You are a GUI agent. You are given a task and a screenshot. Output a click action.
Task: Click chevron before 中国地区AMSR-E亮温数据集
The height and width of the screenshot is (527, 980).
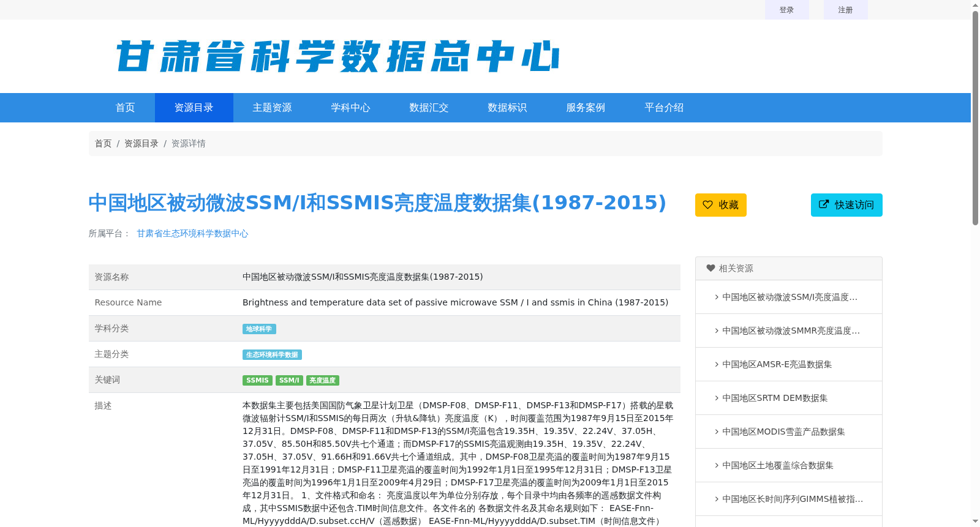point(717,364)
